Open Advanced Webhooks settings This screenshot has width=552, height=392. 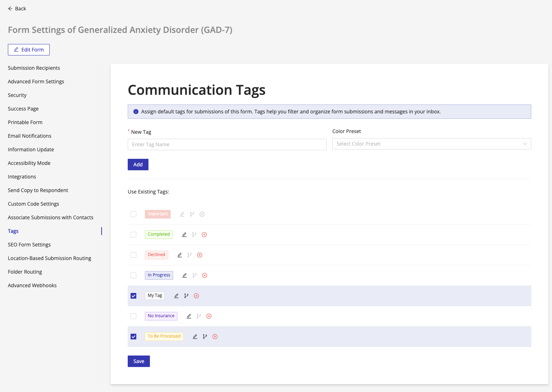click(32, 285)
